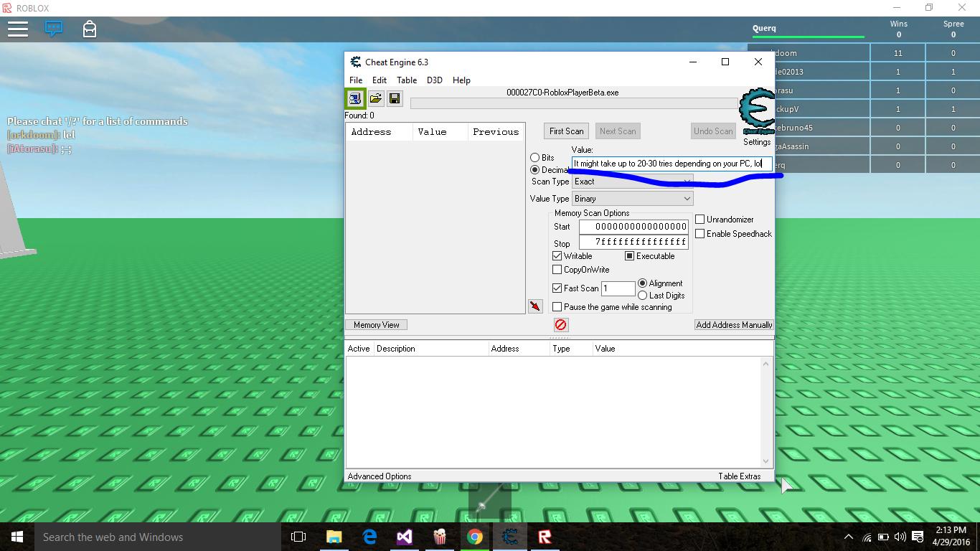
Task: Open the Roblox hamburger menu icon
Action: tap(18, 29)
